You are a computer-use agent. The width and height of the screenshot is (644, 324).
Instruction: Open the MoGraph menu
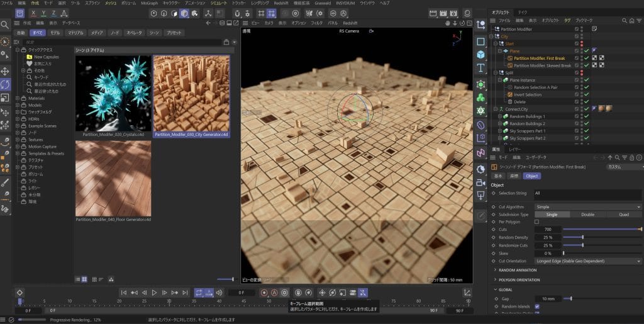pos(149,3)
